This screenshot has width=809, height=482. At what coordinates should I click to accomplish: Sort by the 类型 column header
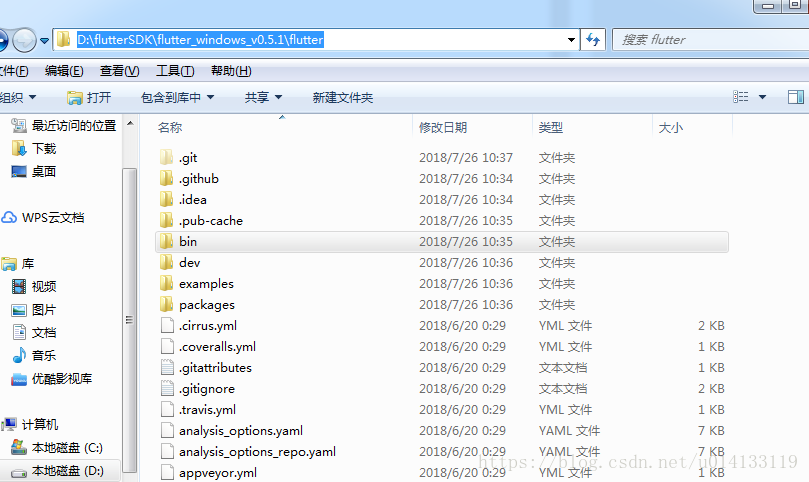point(551,127)
